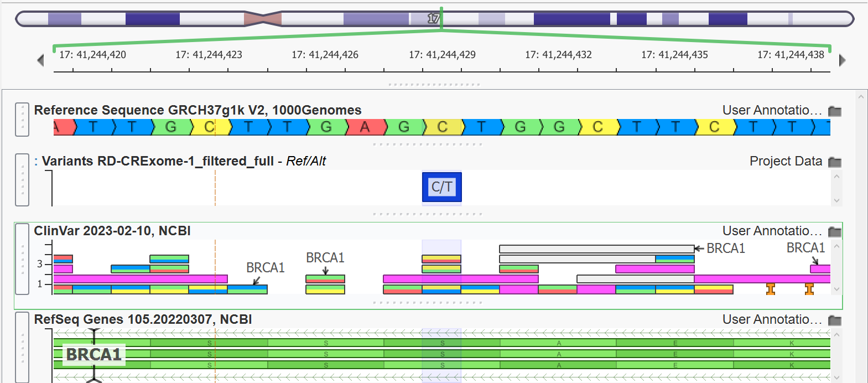
Task: Open folder icon on ClinVar track
Action: (834, 231)
